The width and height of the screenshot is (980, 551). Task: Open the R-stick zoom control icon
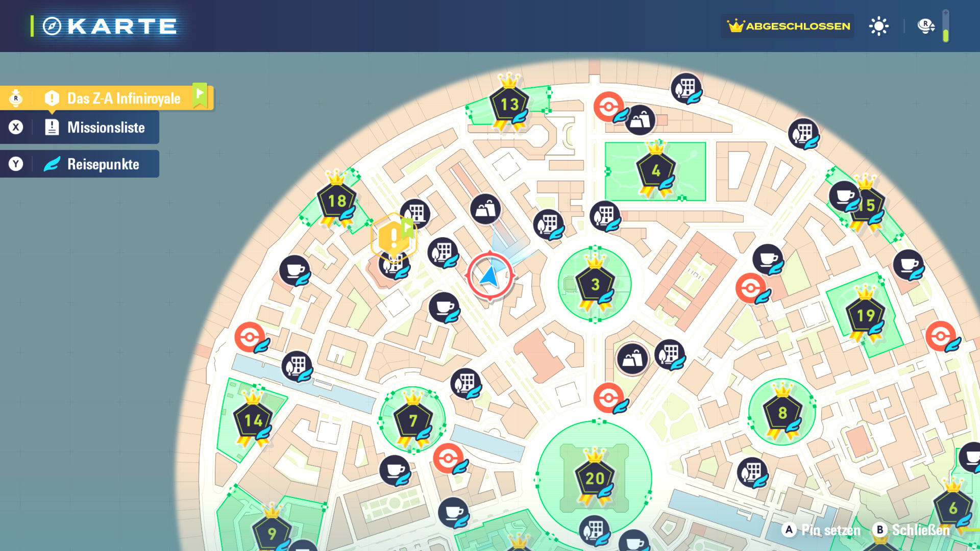(925, 26)
